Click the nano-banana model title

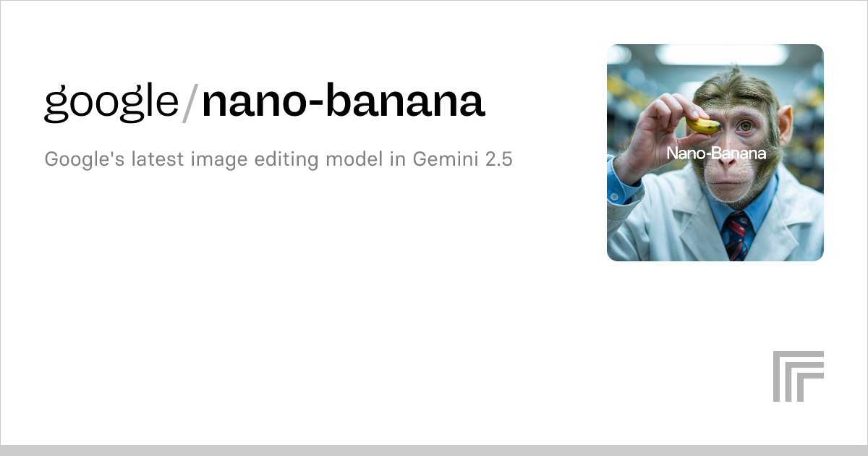point(343,102)
